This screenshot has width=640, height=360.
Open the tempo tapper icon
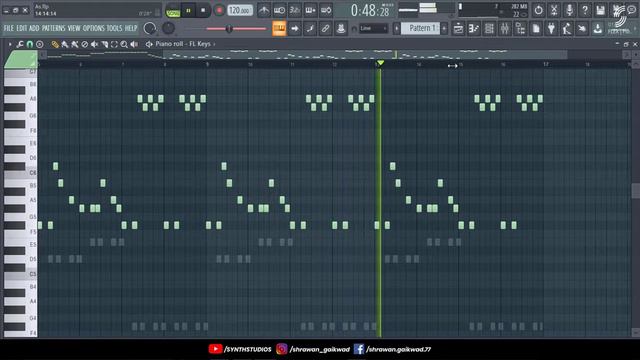coord(567,29)
